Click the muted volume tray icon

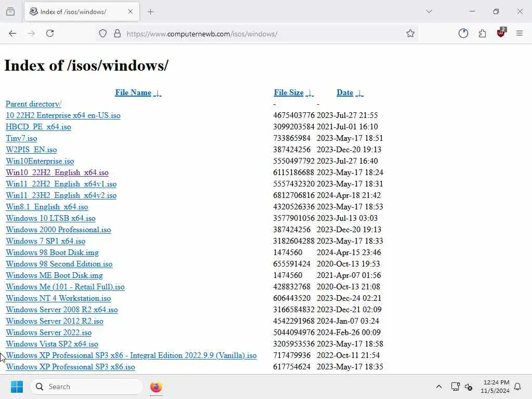(x=469, y=387)
